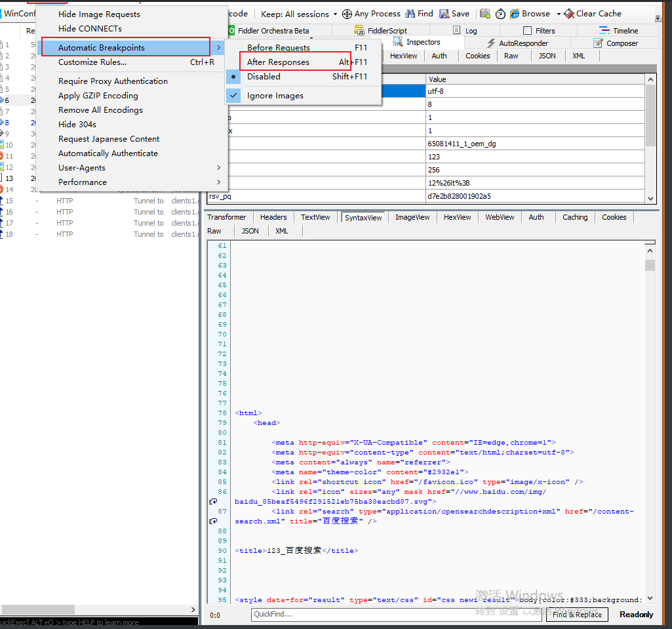This screenshot has width=672, height=629.
Task: Expand the Performance submenu arrow
Action: (218, 182)
